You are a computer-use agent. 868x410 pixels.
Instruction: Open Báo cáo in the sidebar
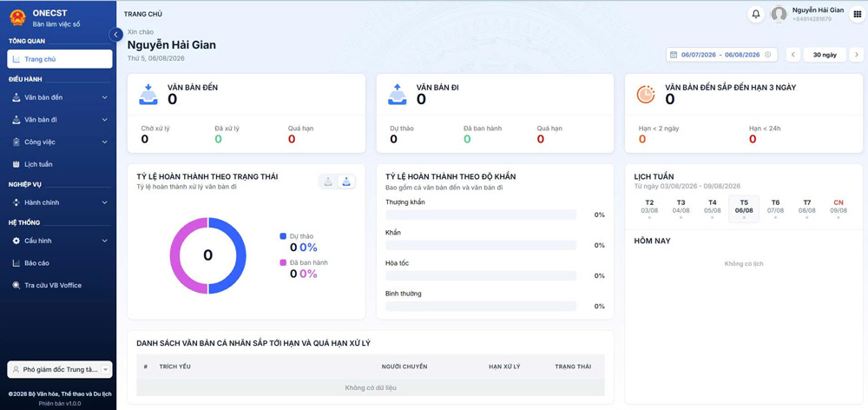click(60, 263)
